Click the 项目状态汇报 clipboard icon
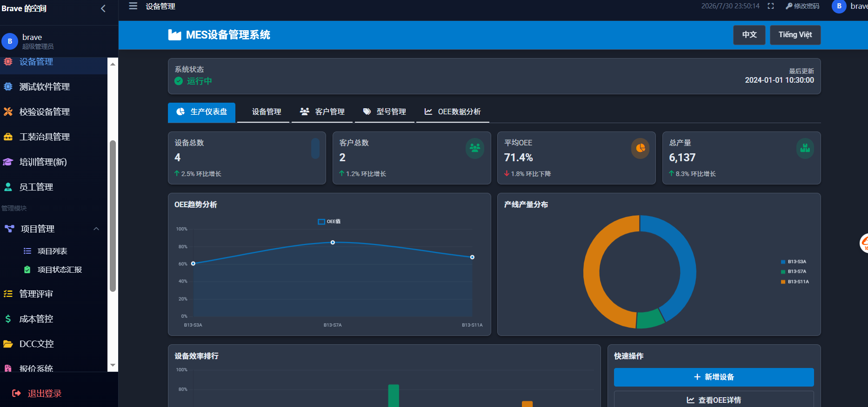The image size is (868, 407). click(x=27, y=269)
